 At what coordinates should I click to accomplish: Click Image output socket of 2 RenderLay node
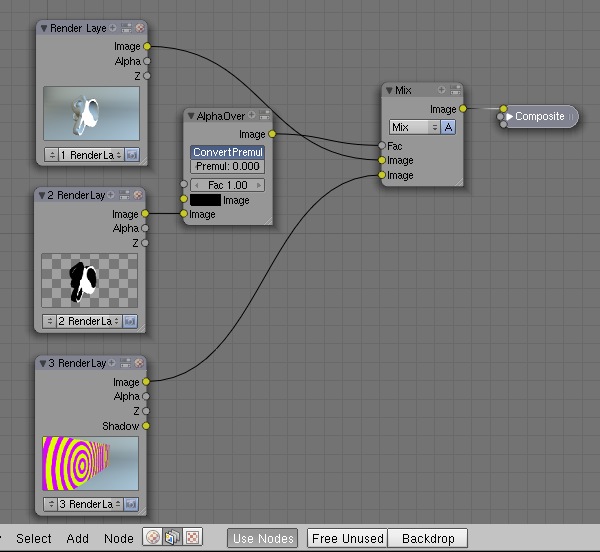coord(145,213)
